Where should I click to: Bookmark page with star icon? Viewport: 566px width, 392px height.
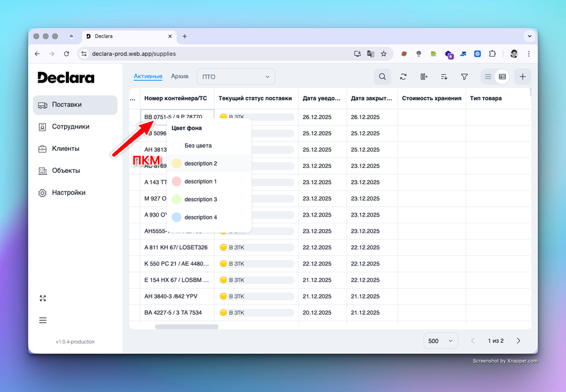coord(384,54)
